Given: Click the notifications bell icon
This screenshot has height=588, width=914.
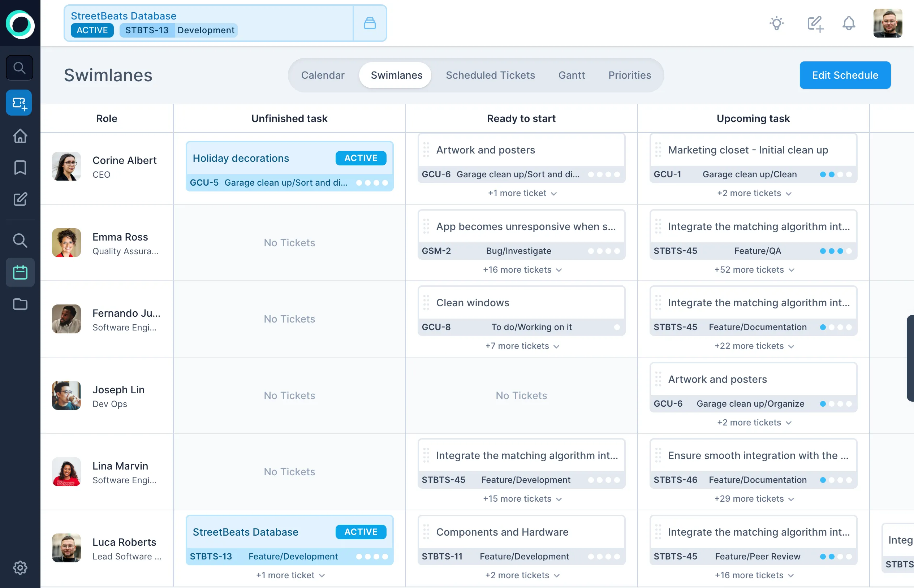Looking at the screenshot, I should tap(848, 24).
